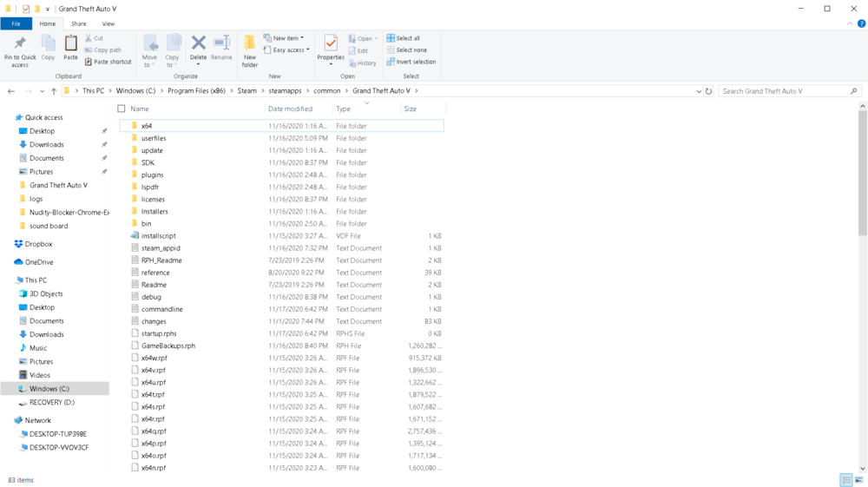This screenshot has width=868, height=487.
Task: Click Paste shortcut
Action: point(108,62)
